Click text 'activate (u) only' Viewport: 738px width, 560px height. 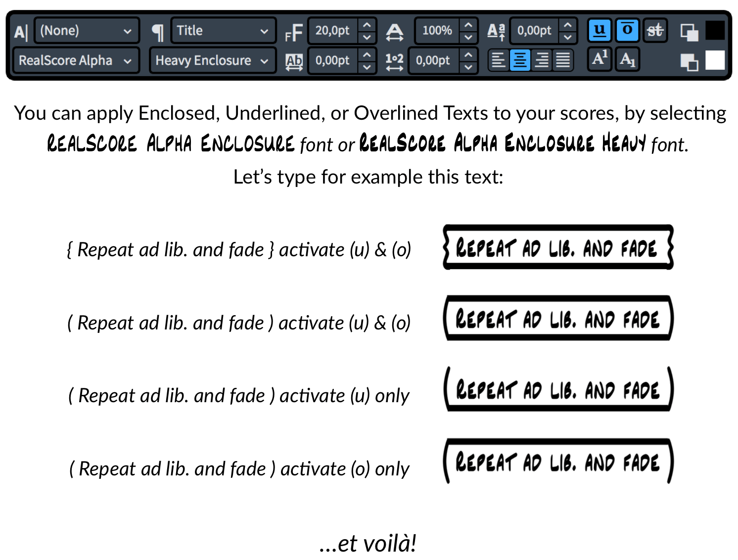[344, 396]
